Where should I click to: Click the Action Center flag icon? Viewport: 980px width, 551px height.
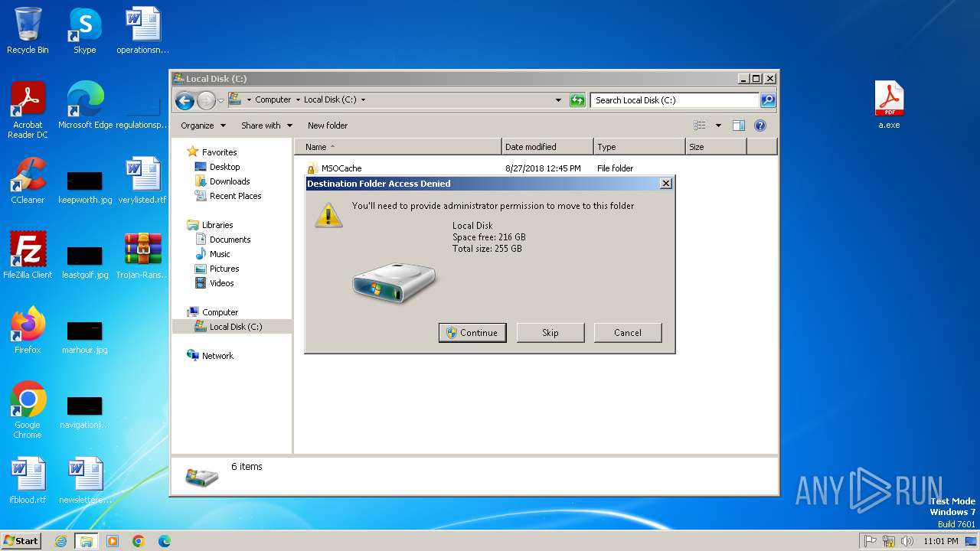point(871,541)
